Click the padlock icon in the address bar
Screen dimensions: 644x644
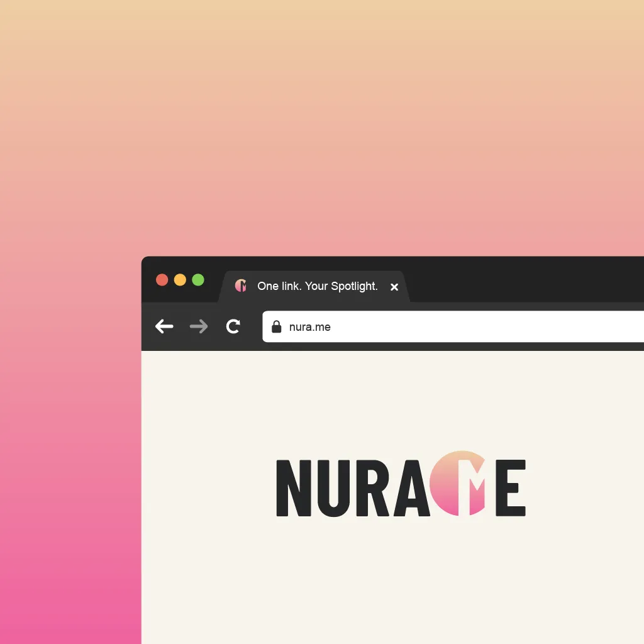(276, 326)
